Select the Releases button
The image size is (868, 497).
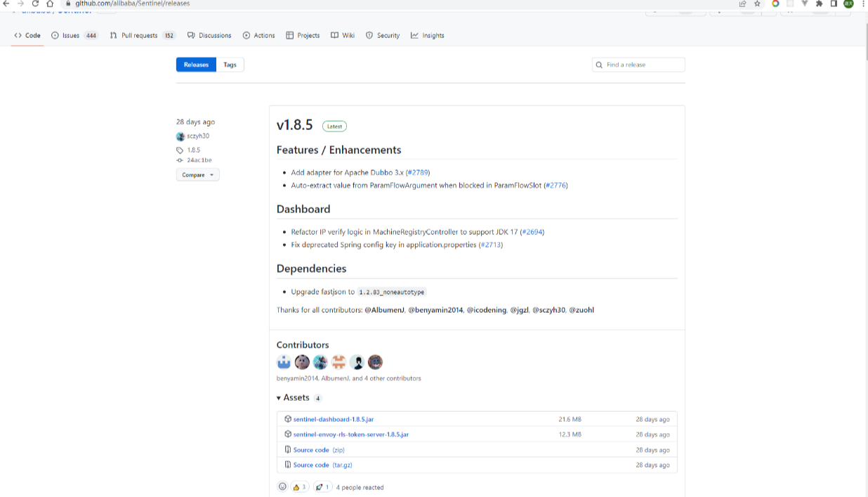coord(196,65)
